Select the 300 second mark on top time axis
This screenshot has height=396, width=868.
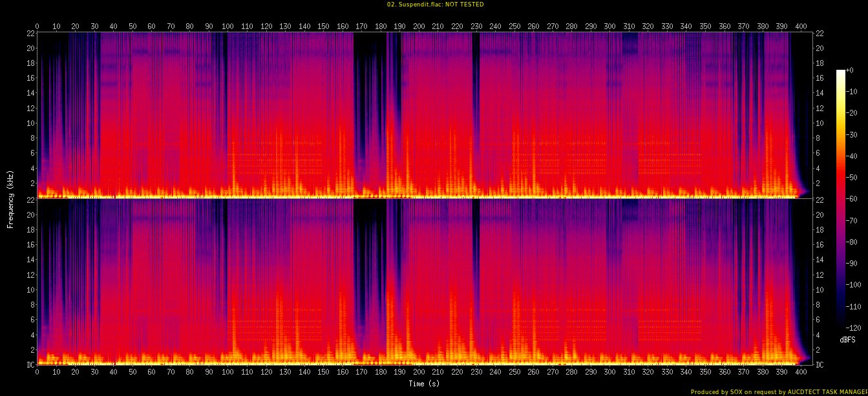click(609, 26)
